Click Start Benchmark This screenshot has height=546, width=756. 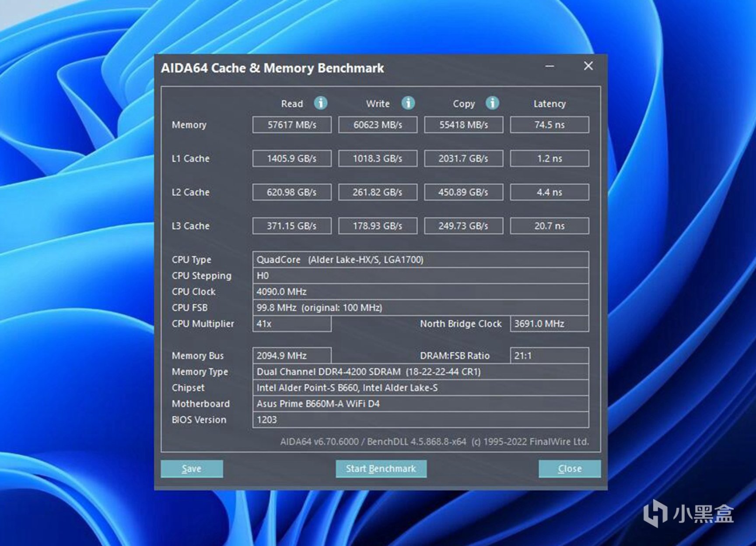click(x=381, y=469)
